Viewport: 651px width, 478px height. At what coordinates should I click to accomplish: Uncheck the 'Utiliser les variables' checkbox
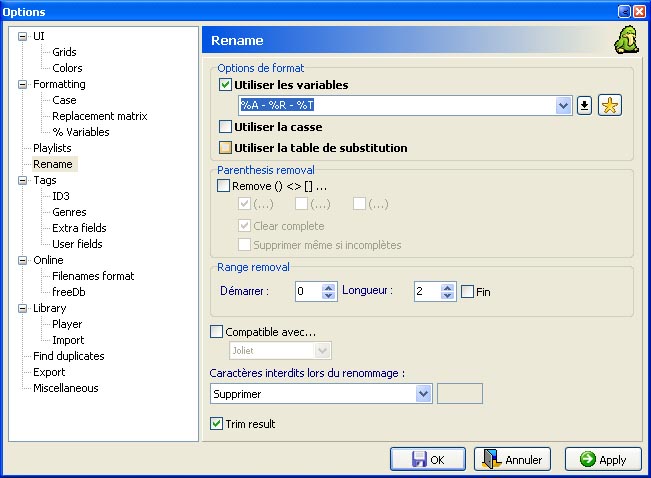(x=225, y=86)
